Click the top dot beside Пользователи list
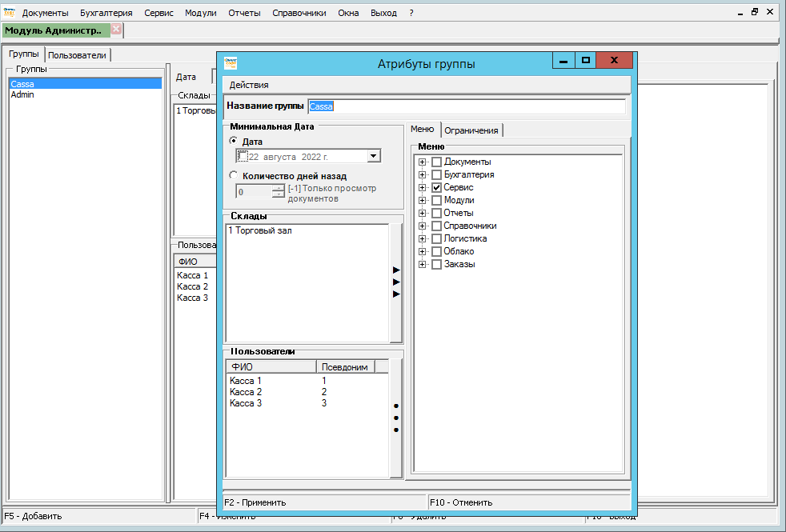 pyautogui.click(x=396, y=406)
